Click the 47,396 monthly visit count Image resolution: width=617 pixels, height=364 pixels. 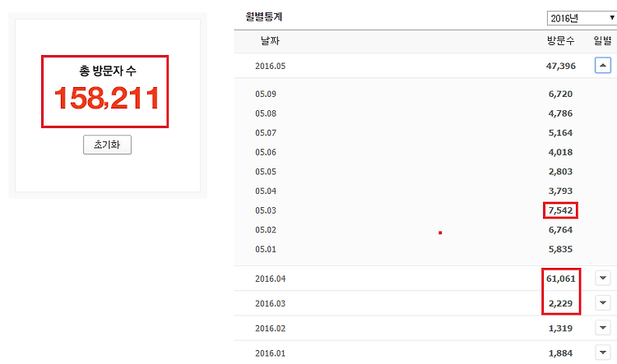point(561,66)
